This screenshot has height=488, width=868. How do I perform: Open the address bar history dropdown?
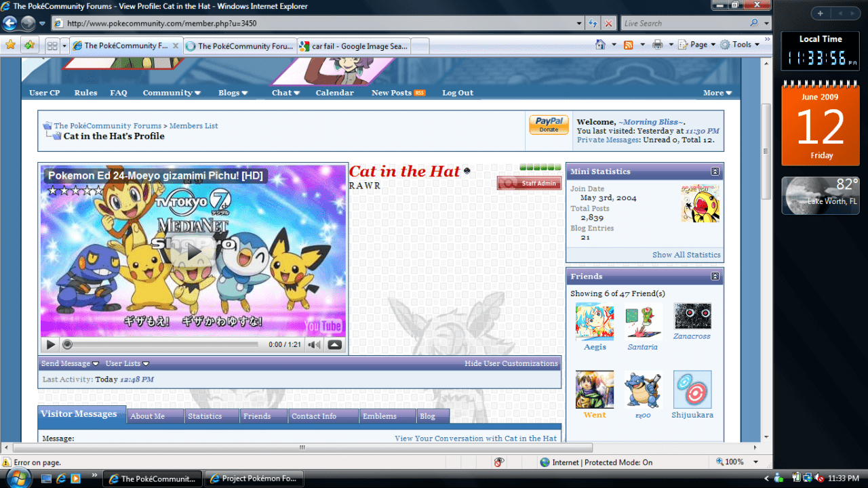(x=579, y=23)
